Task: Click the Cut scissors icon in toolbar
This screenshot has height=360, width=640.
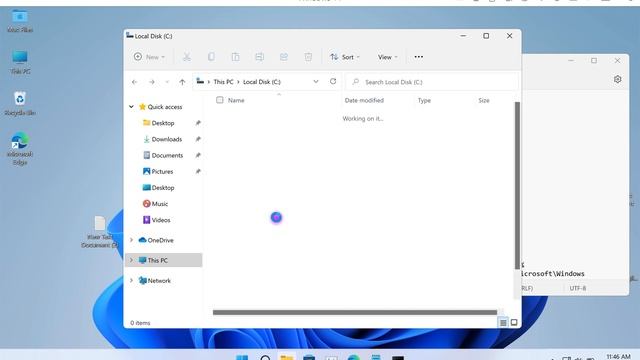Action: click(187, 57)
